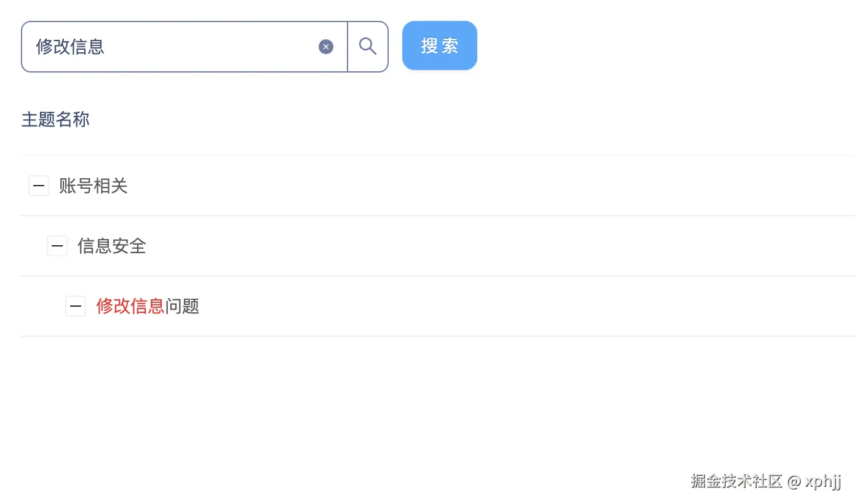Click the @ symbol in the watermark
Screen dimensions: 855x504
pos(793,481)
